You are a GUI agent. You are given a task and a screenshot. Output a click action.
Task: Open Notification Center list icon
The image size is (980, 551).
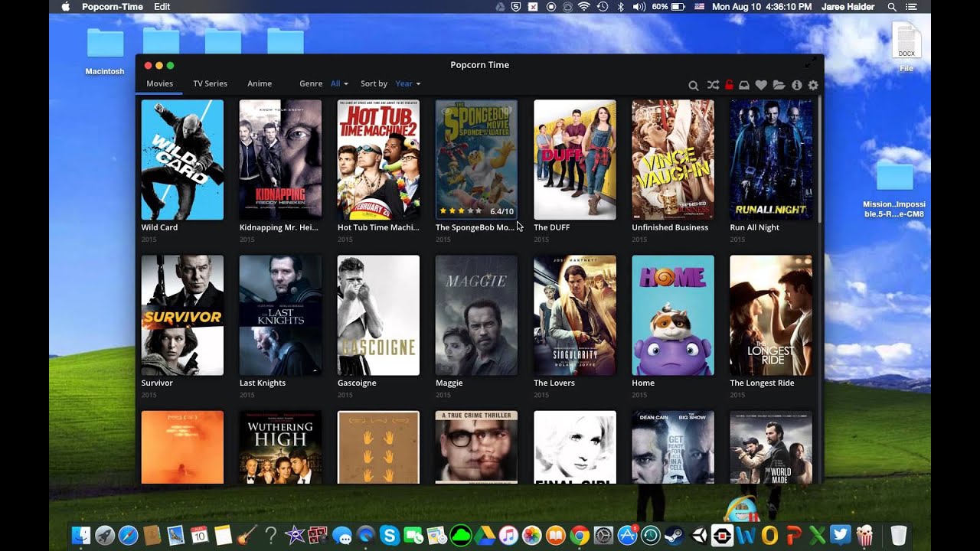click(x=913, y=7)
